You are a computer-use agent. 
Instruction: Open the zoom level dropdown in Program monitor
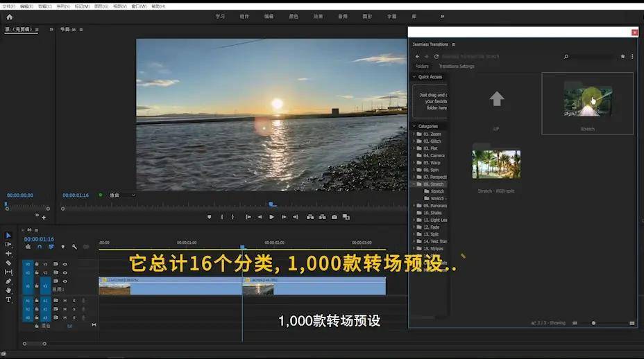tap(122, 195)
